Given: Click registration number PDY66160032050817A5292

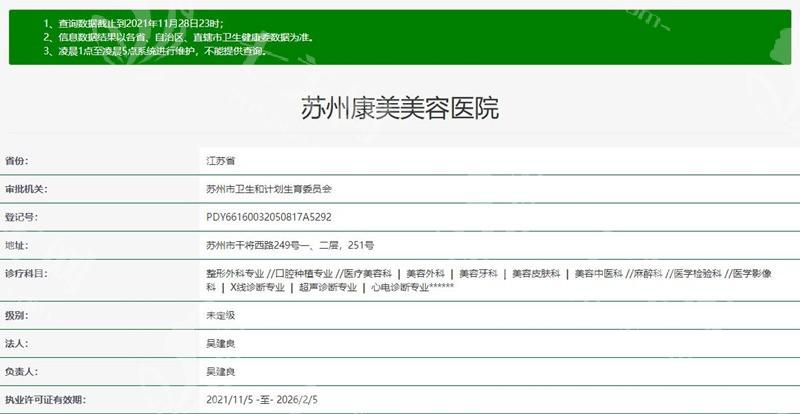Looking at the screenshot, I should pyautogui.click(x=269, y=217).
